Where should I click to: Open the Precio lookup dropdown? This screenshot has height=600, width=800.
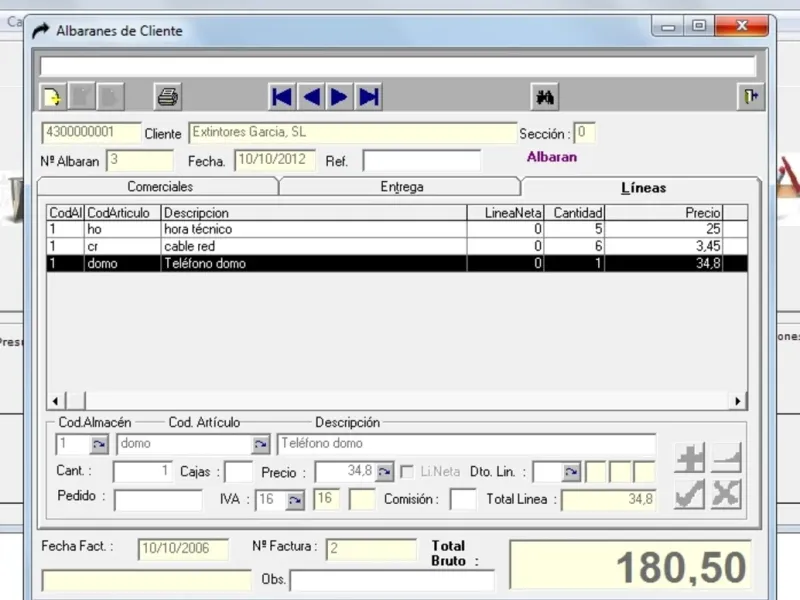[x=386, y=472]
